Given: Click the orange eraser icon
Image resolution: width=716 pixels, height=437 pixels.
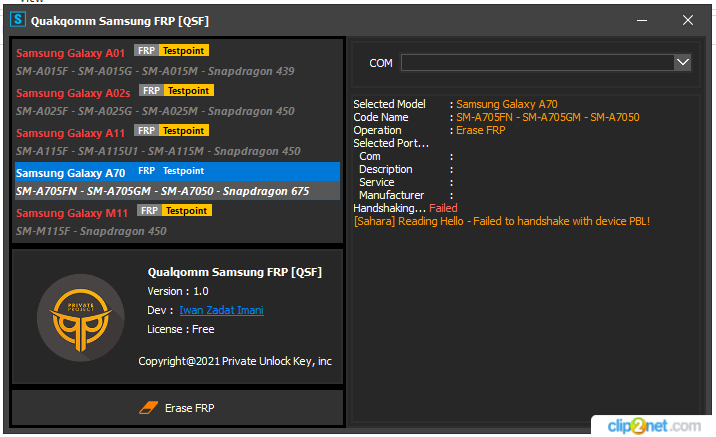Looking at the screenshot, I should pos(148,408).
